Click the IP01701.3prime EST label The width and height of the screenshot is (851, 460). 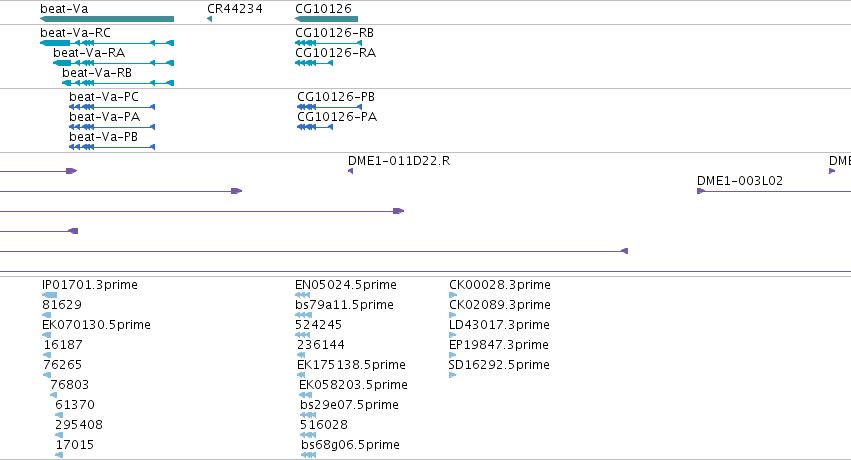click(90, 285)
